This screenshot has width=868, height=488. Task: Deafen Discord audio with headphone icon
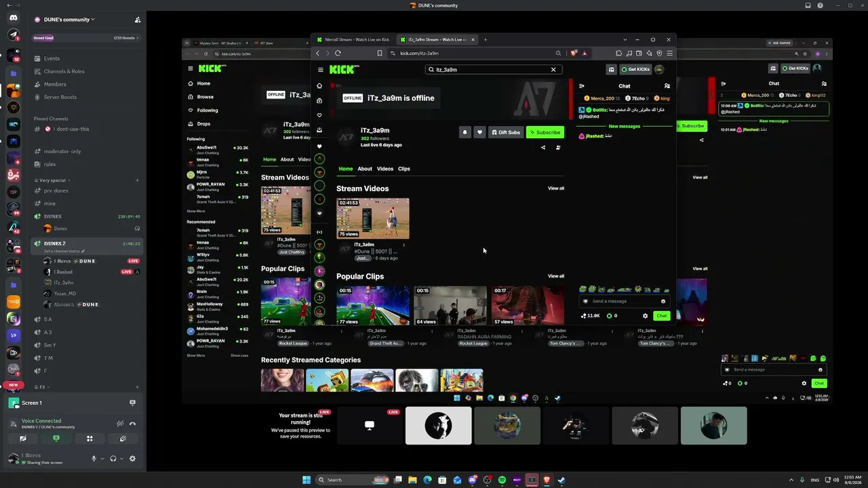point(113,459)
